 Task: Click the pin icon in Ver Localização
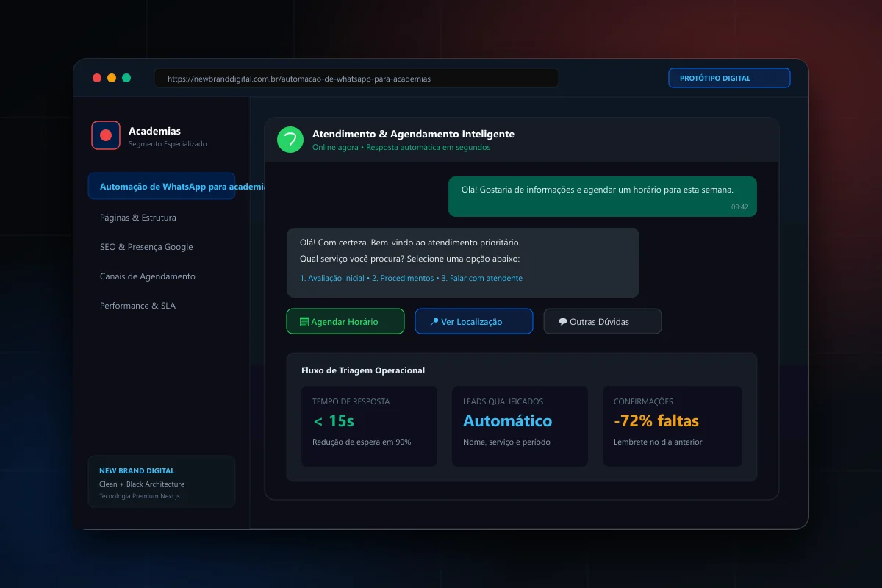tap(434, 322)
